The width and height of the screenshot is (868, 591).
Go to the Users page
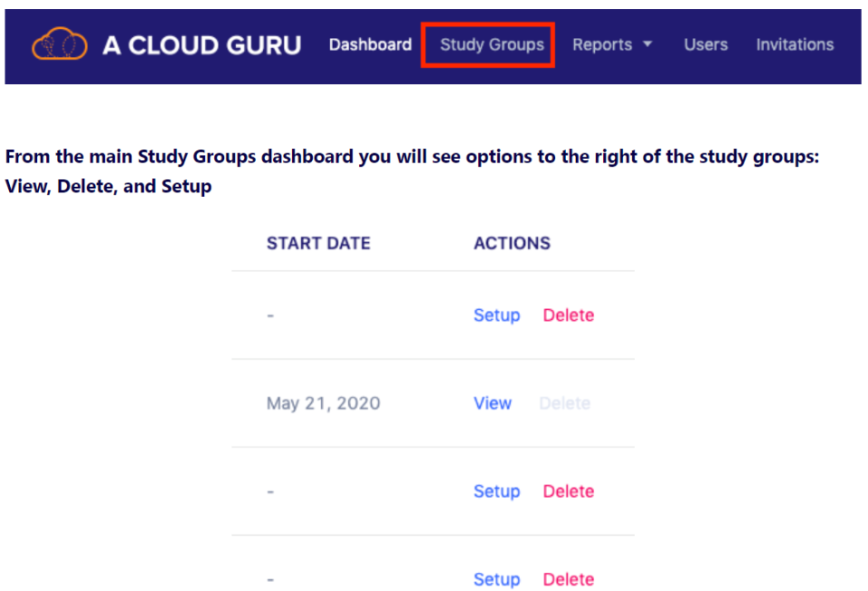pos(706,43)
